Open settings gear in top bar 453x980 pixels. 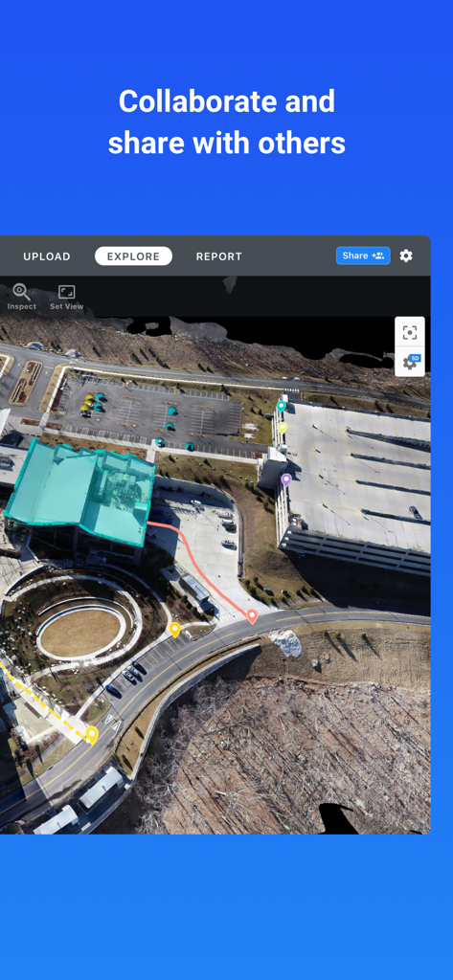click(x=406, y=256)
